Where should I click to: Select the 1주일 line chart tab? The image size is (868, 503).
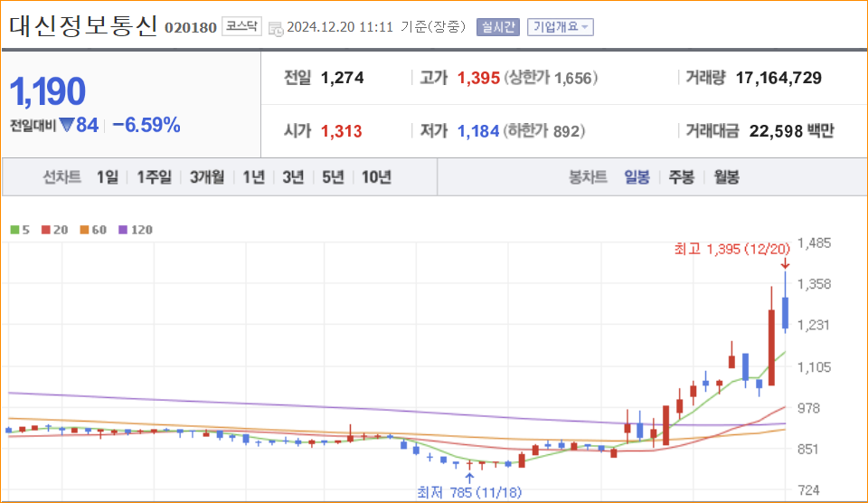click(154, 177)
